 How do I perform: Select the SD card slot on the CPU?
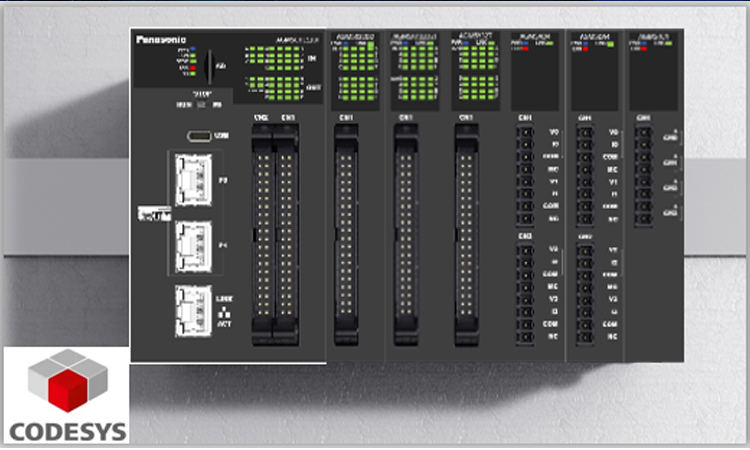click(x=209, y=67)
